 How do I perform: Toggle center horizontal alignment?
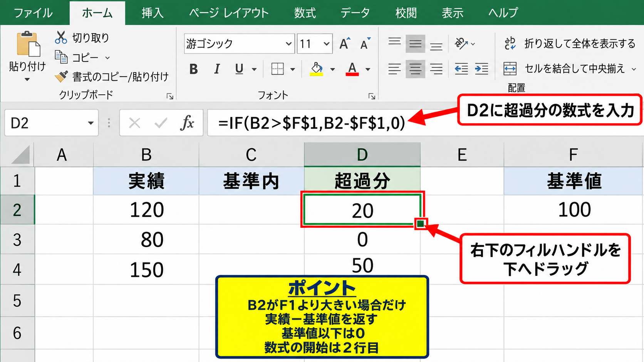point(415,69)
